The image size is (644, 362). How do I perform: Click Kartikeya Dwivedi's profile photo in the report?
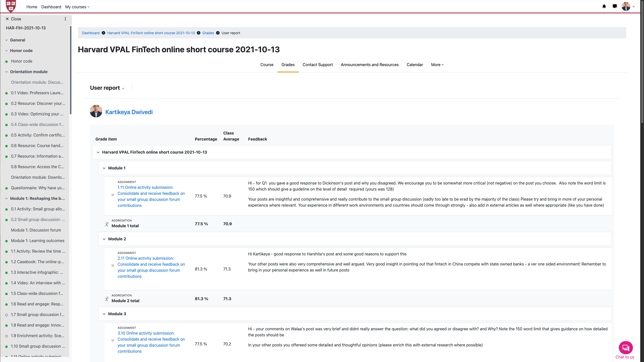pos(96,111)
